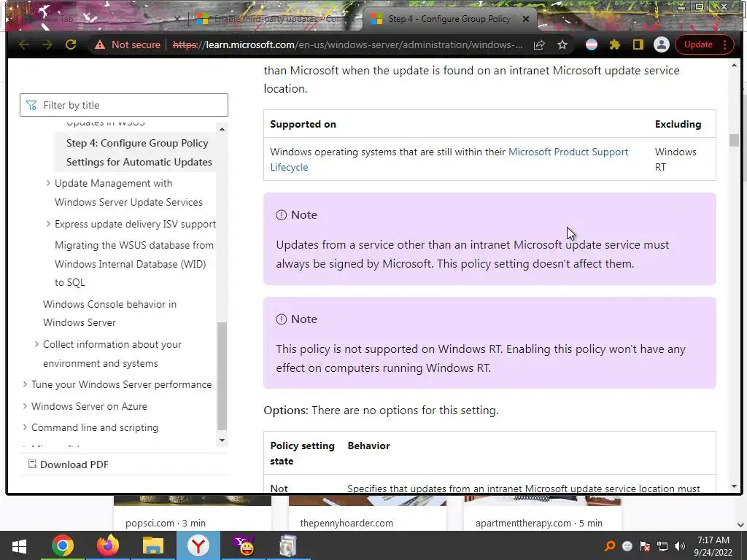747x560 pixels.
Task: Expand Command line and scripting
Action: click(x=25, y=427)
